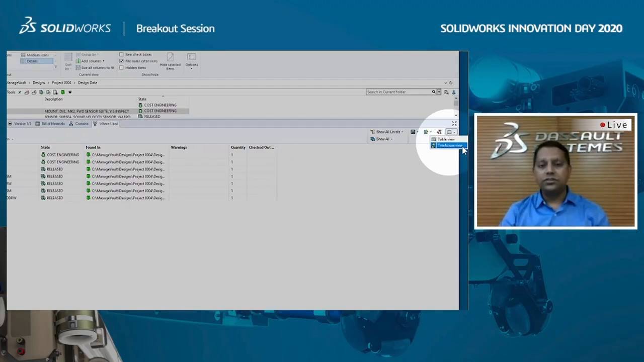The image size is (644, 362).
Task: Switch to the Contains tab
Action: [x=79, y=124]
